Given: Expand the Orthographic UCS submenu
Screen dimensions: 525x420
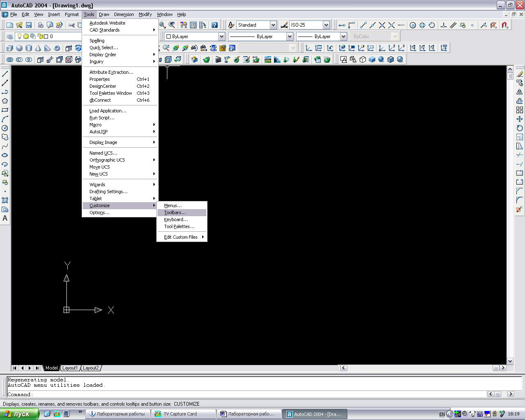Looking at the screenshot, I should pyautogui.click(x=120, y=160).
